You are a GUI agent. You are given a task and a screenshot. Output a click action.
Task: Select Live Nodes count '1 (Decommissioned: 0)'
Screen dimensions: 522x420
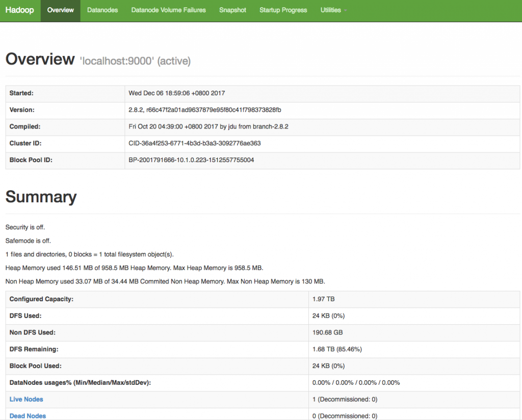tap(345, 400)
